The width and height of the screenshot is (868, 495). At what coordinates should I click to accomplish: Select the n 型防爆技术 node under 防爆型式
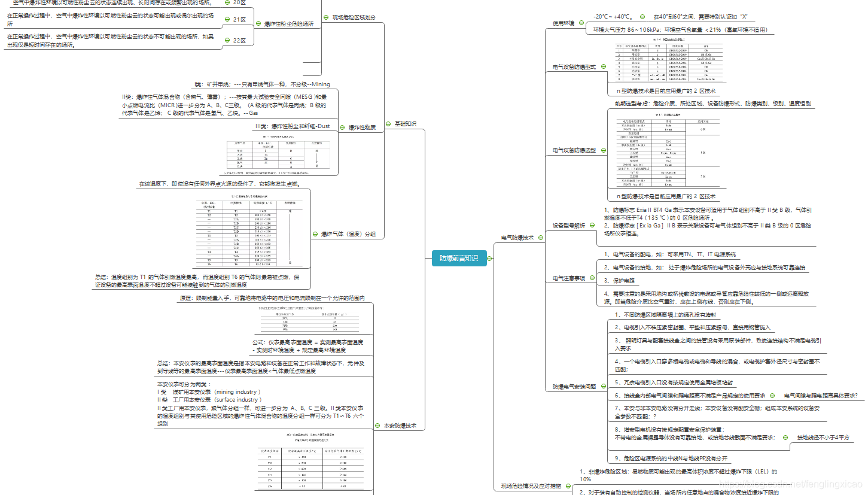(x=666, y=91)
